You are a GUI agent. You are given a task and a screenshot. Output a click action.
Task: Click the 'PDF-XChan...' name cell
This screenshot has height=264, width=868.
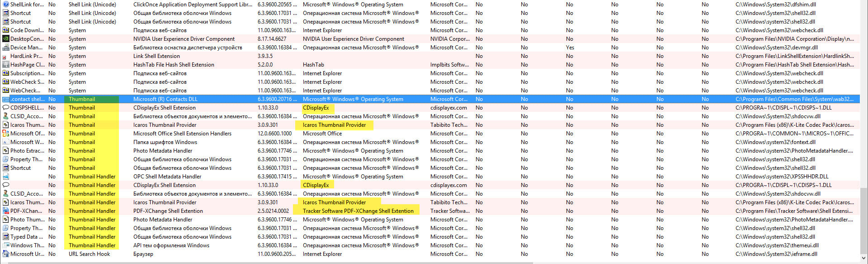point(26,211)
